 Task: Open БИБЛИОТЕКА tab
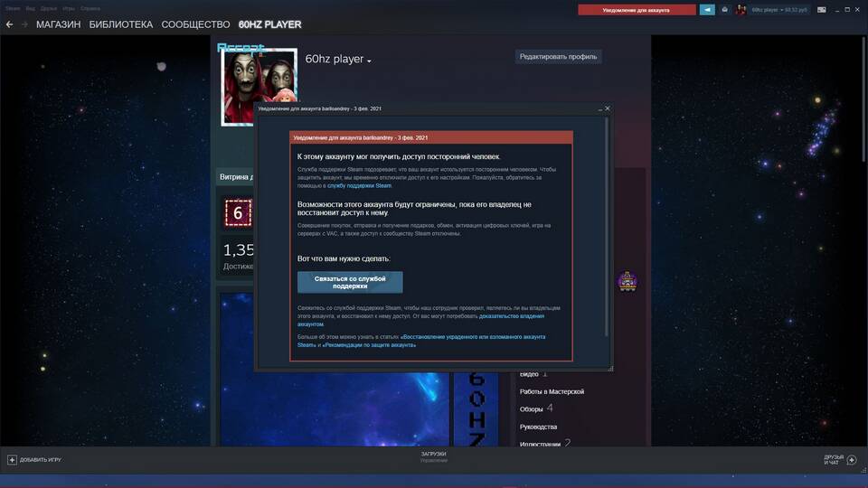(x=120, y=24)
